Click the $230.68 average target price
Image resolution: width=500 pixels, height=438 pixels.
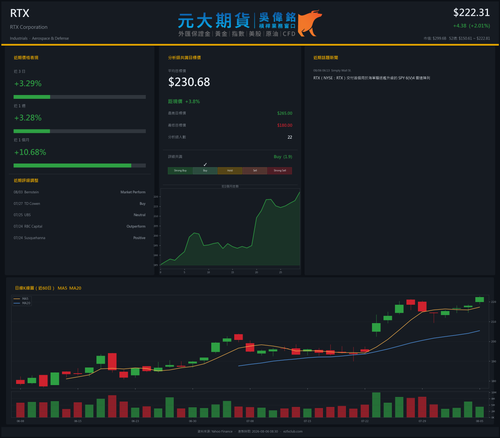(x=189, y=82)
